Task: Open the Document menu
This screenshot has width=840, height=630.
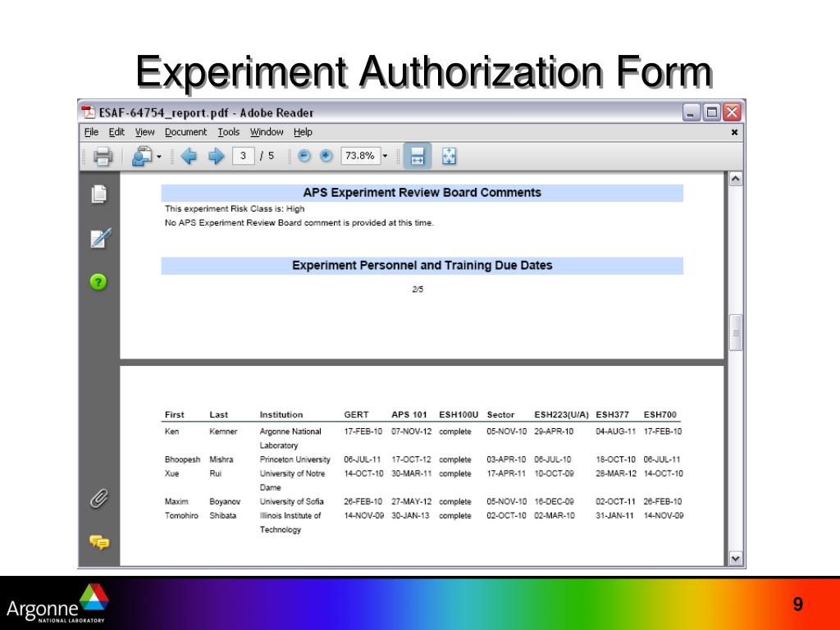Action: [x=185, y=132]
